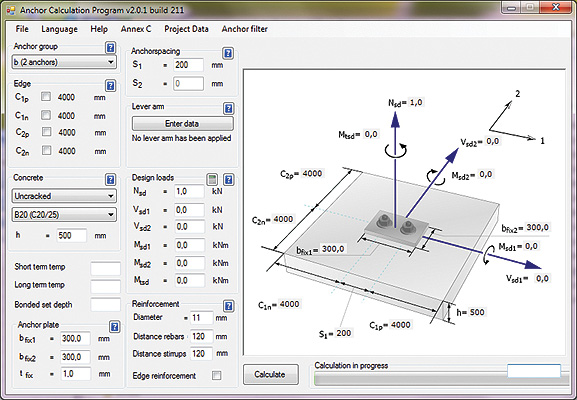The height and width of the screenshot is (400, 577).
Task: Click the S1= 200 value in diagram
Action: [x=343, y=333]
